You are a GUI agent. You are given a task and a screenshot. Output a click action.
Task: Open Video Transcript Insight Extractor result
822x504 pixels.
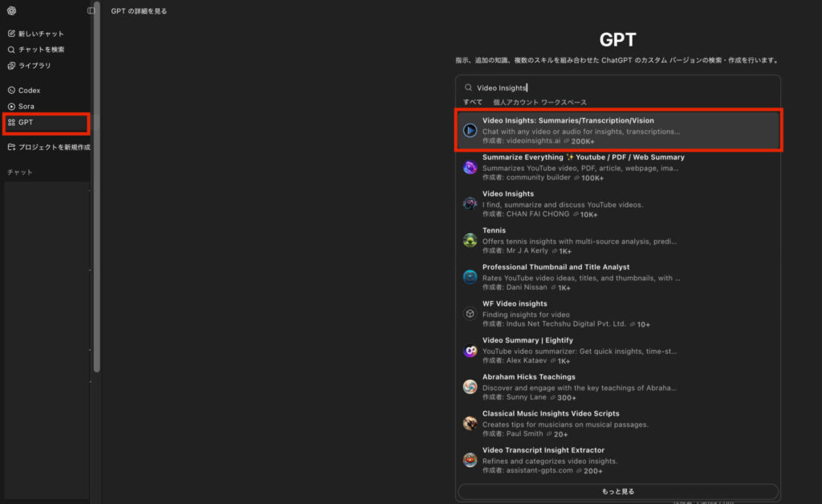click(619, 460)
